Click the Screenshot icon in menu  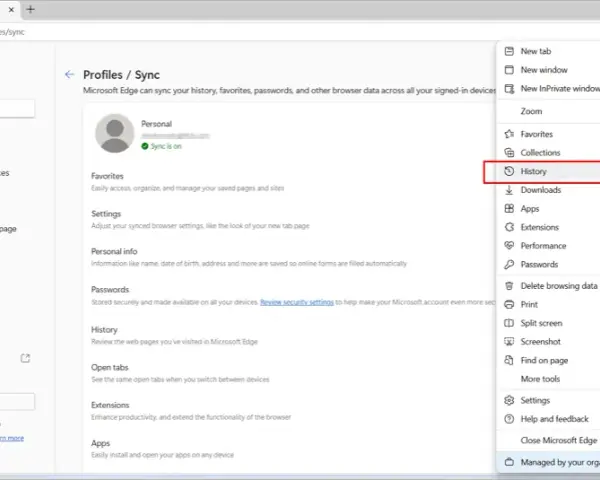(x=509, y=341)
